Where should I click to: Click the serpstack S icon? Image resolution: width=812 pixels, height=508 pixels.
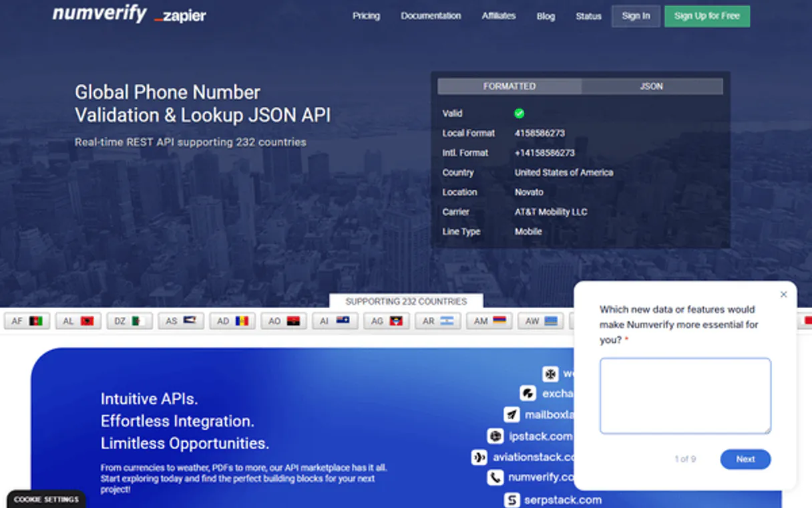512,499
